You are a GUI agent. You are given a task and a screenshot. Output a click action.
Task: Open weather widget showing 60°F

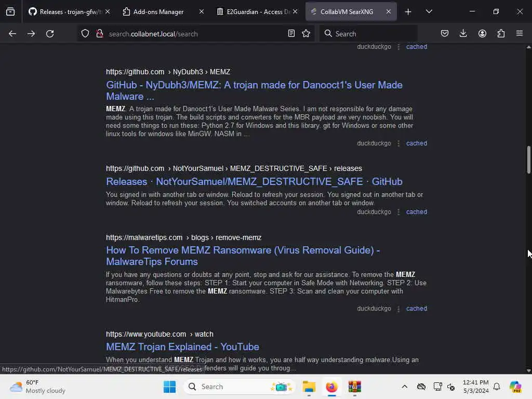(x=37, y=387)
